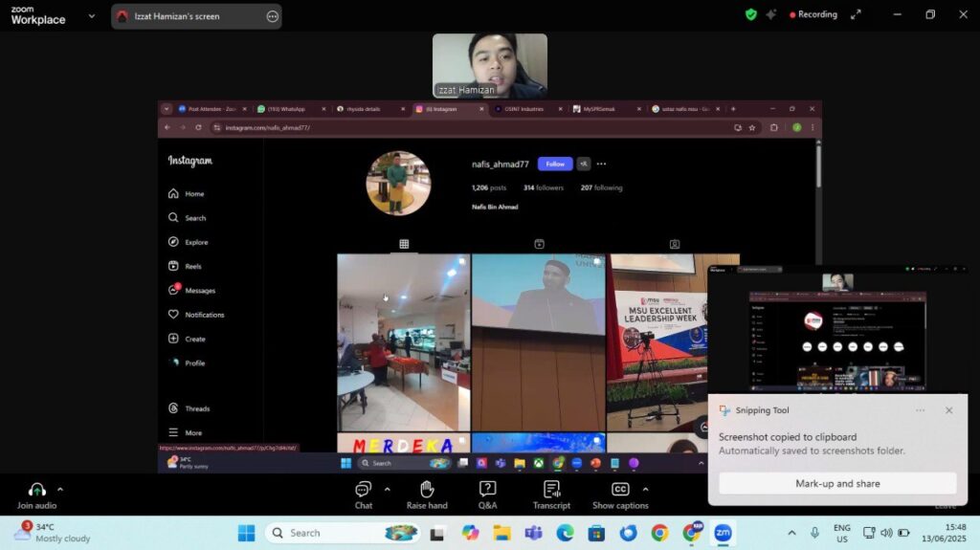Screen dimensions: 980x550
Task: Click the green encryption shield icon
Action: [x=751, y=14]
